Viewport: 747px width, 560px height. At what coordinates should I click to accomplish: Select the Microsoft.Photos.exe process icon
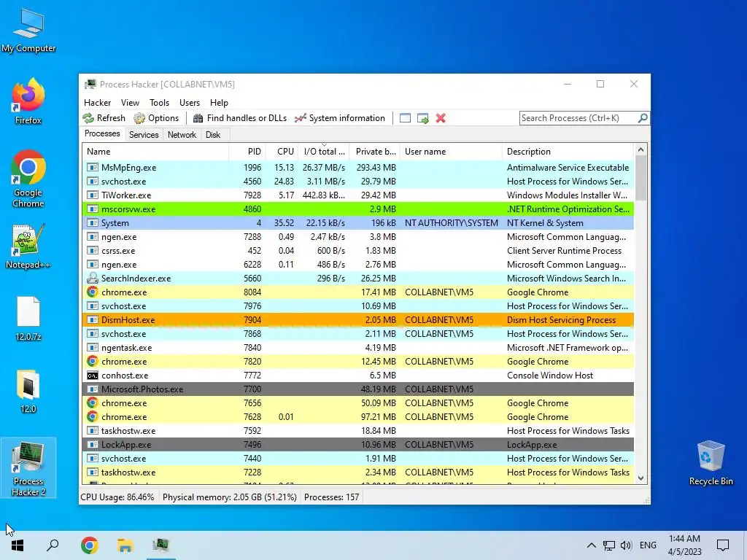tap(93, 389)
